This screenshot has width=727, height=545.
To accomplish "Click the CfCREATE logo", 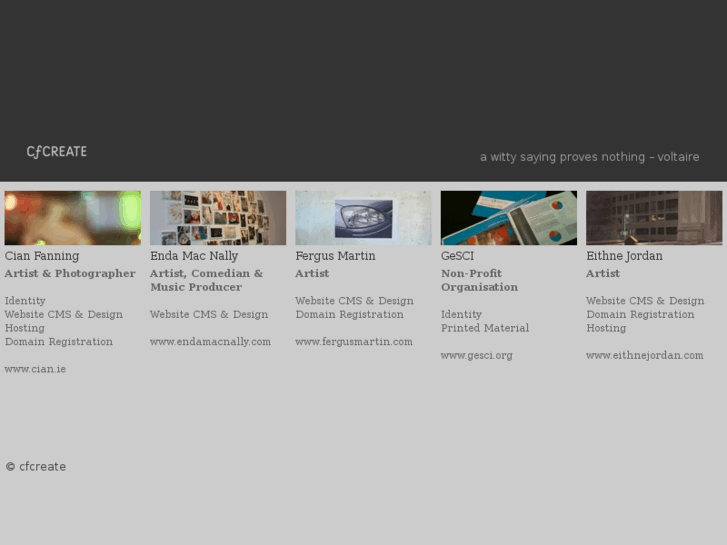I will click(x=56, y=152).
